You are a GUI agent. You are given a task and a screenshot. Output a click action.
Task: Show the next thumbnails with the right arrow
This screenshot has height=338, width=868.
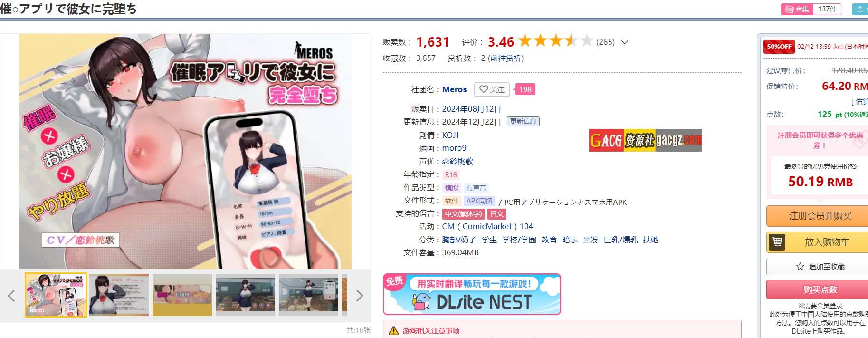pyautogui.click(x=360, y=296)
